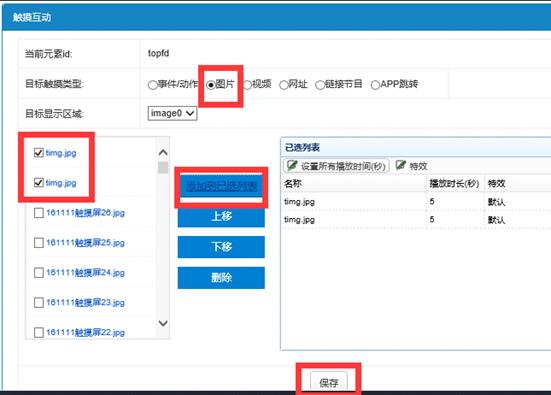The image size is (551, 395).
Task: Check the 161111触摸屏25.jpg checkbox
Action: (x=39, y=243)
